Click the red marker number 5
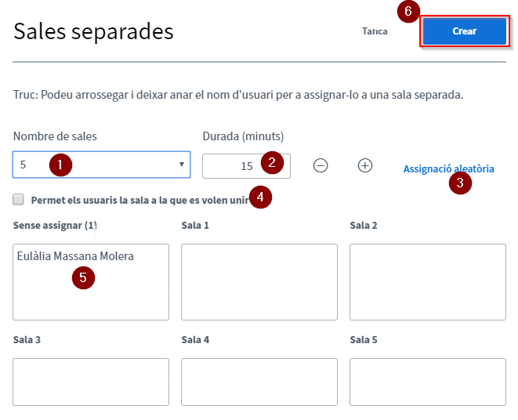Screen dimensions: 518x420 (x=83, y=277)
